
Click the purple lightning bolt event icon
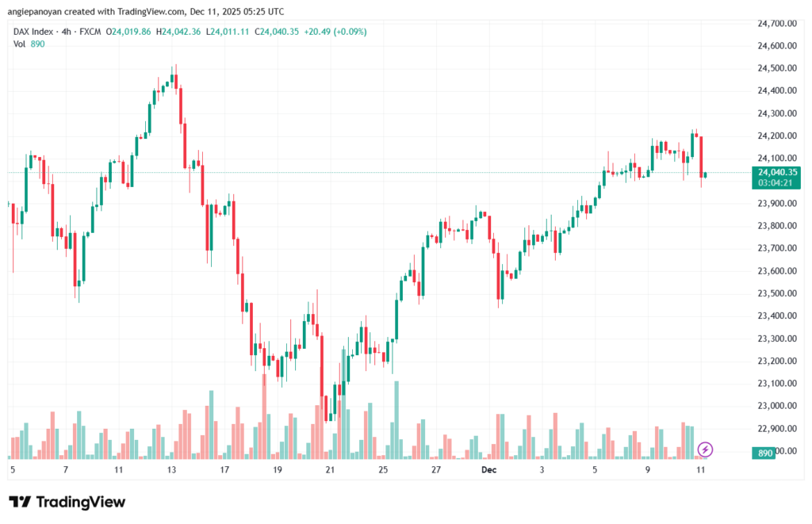705,450
